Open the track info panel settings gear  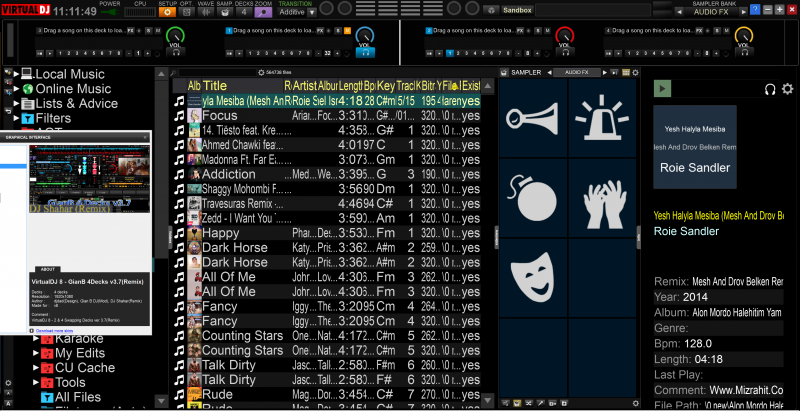[787, 89]
